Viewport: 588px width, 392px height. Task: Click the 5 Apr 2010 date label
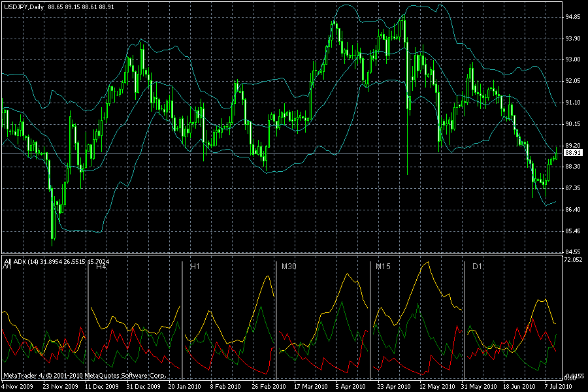click(x=350, y=386)
